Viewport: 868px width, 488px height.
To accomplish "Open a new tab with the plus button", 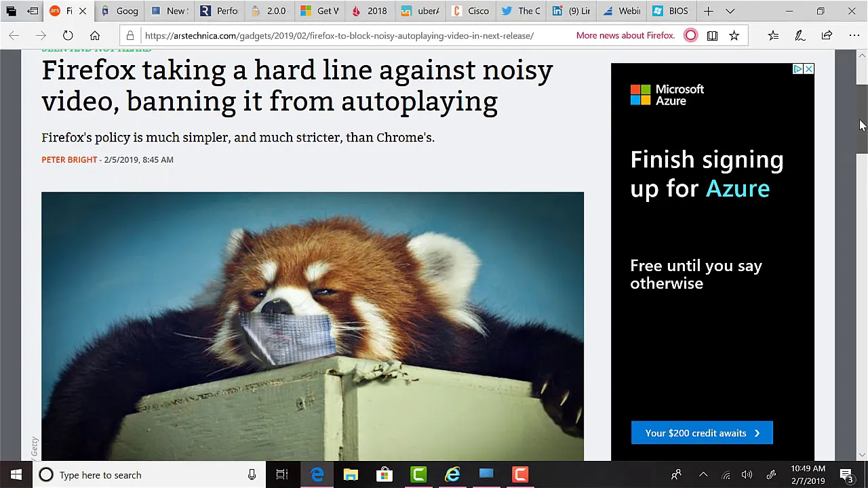I will [708, 11].
